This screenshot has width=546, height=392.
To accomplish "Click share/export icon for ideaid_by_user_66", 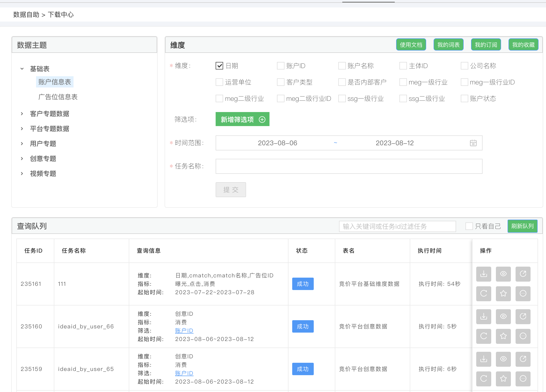I will (523, 316).
